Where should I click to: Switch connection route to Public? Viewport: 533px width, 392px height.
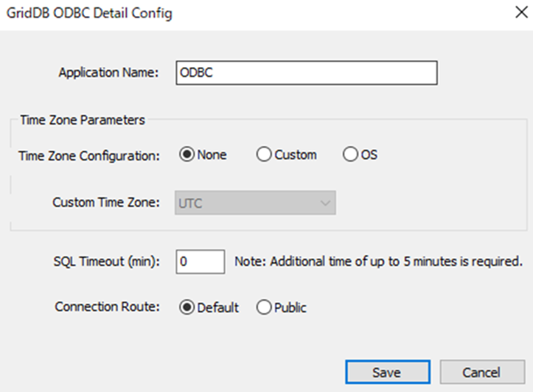click(263, 308)
